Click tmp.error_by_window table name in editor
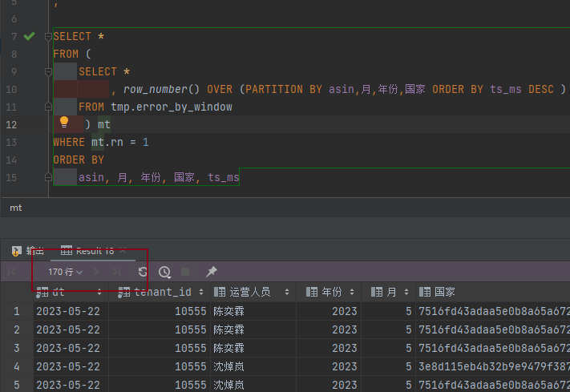This screenshot has height=392, width=570. 172,107
